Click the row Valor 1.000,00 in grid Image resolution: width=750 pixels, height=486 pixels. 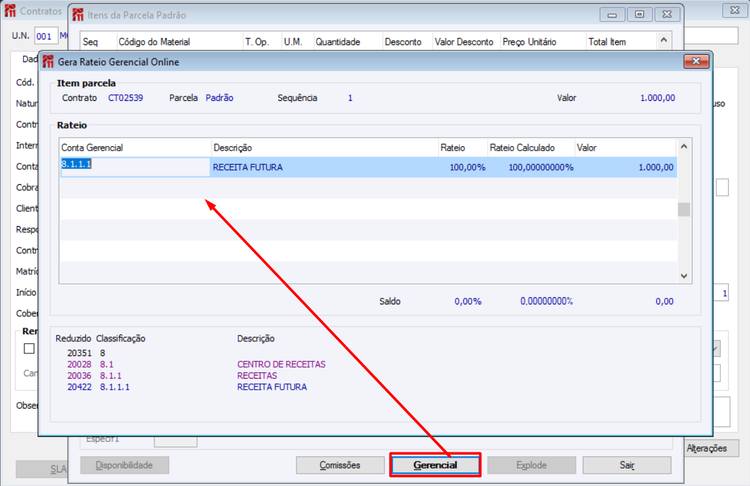(x=656, y=167)
